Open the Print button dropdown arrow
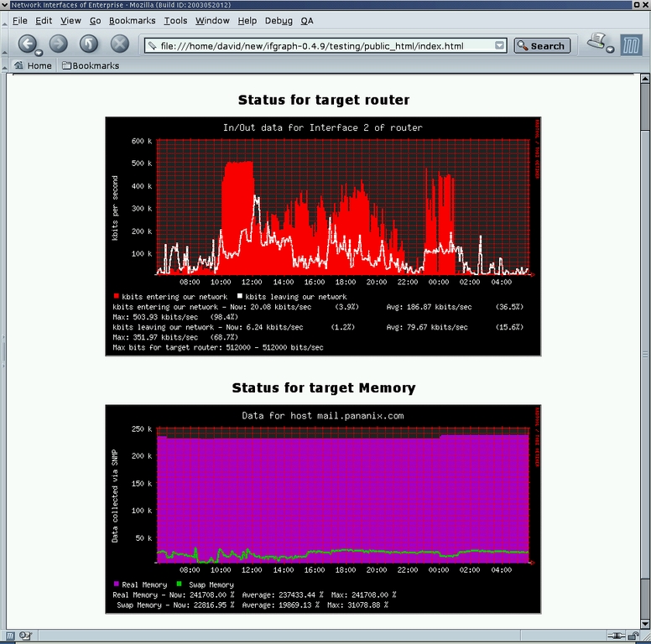The image size is (651, 644). [x=610, y=50]
